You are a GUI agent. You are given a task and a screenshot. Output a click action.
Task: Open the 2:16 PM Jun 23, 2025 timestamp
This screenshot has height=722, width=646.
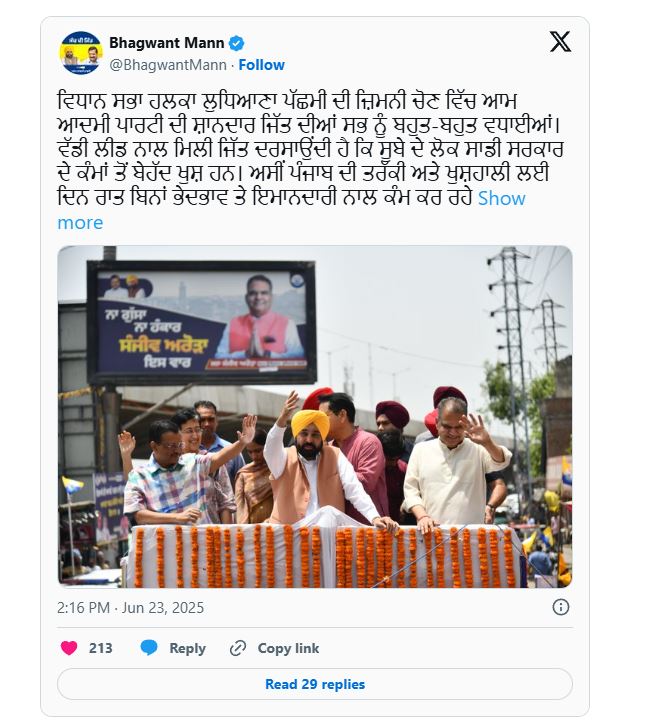pos(130,608)
